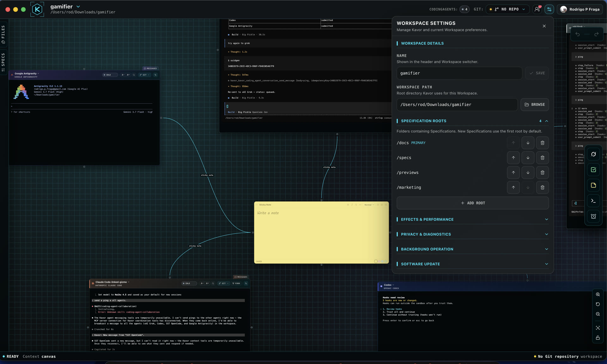Search in Google Antigravity agent panel
The width and height of the screenshot is (607, 364).
[x=134, y=75]
